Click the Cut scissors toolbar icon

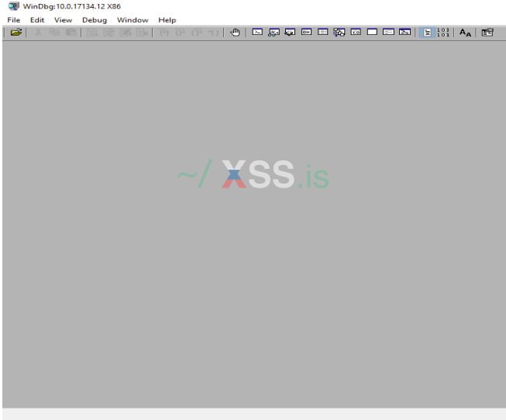[38, 33]
